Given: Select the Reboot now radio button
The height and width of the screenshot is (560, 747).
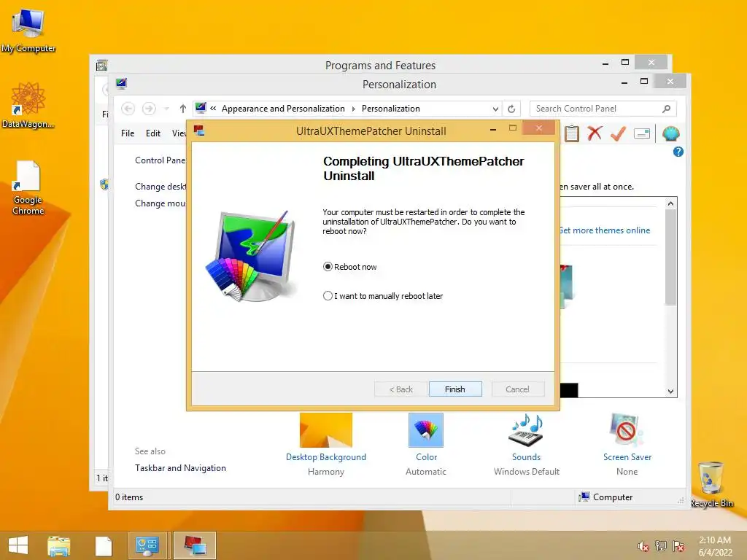Looking at the screenshot, I should coord(328,267).
